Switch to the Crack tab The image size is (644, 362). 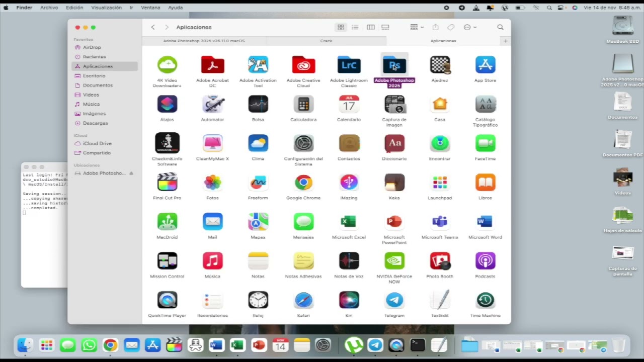click(326, 41)
